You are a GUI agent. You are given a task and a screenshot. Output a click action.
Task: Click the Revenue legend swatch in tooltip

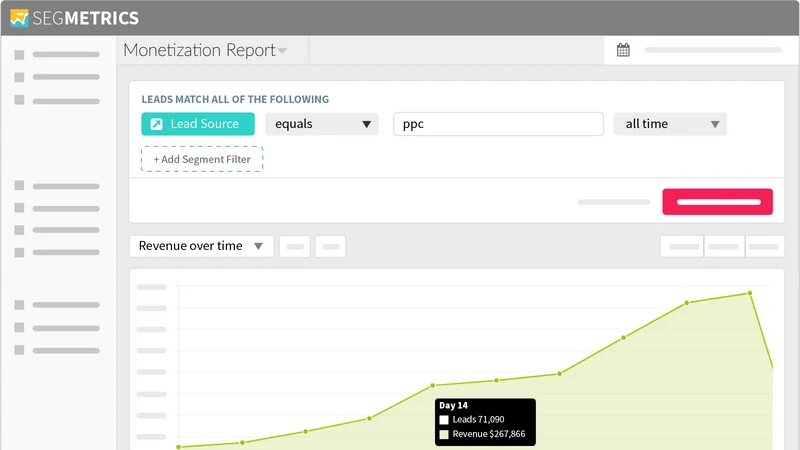(x=444, y=434)
